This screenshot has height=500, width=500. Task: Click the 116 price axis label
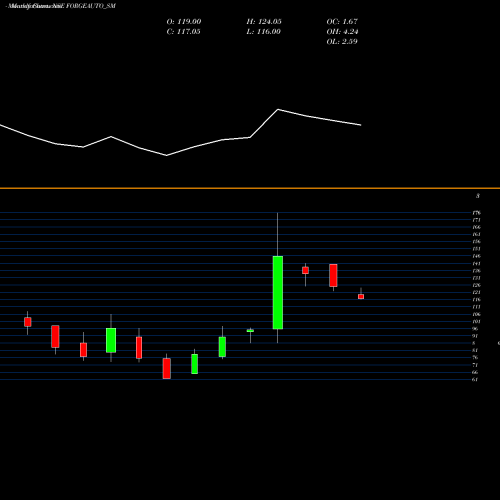click(476, 300)
